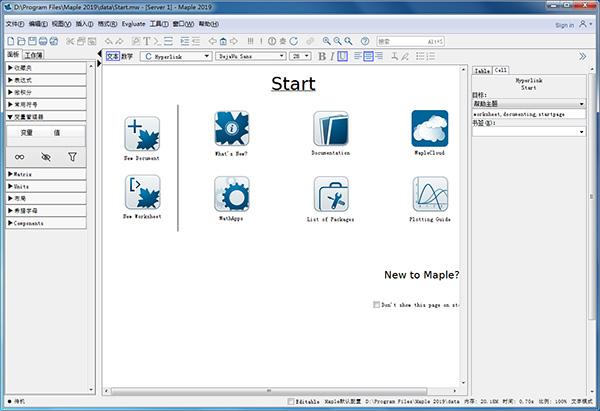Redo the action in the toolbar
600x411 pixels.
(x=119, y=41)
